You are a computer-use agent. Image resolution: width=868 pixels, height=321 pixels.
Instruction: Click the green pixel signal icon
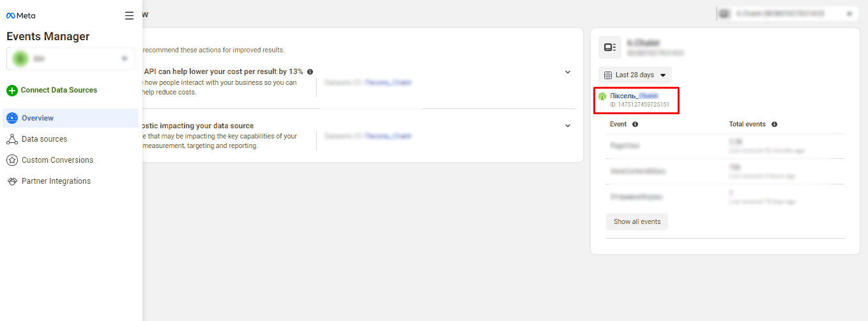pyautogui.click(x=602, y=96)
